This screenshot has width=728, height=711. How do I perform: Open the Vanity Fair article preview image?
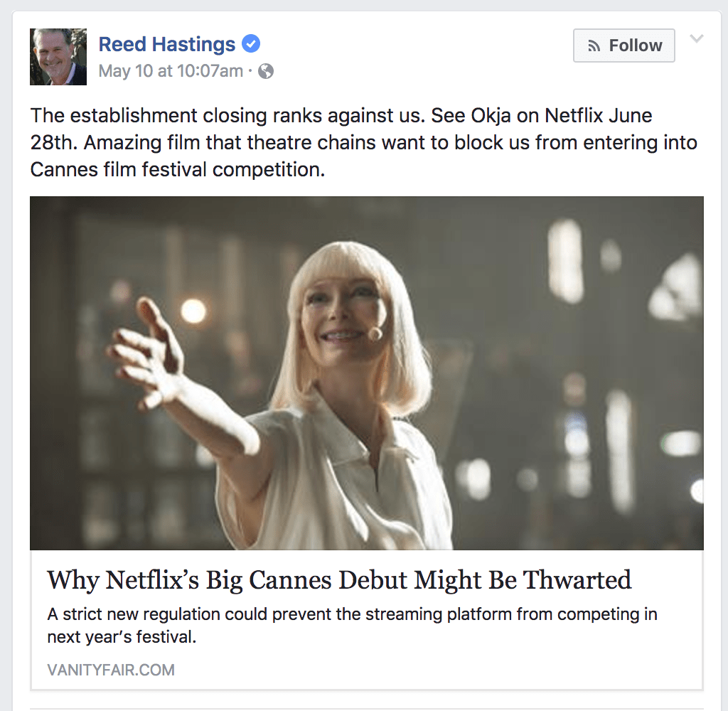367,373
